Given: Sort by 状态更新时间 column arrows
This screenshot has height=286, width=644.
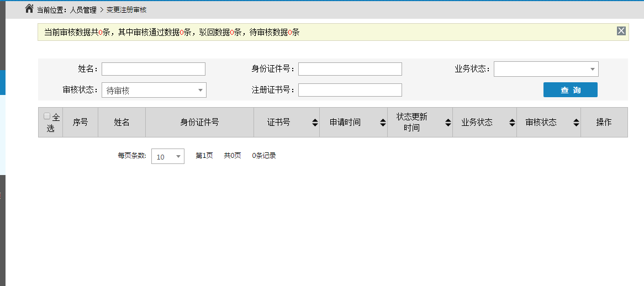Looking at the screenshot, I should pos(448,123).
